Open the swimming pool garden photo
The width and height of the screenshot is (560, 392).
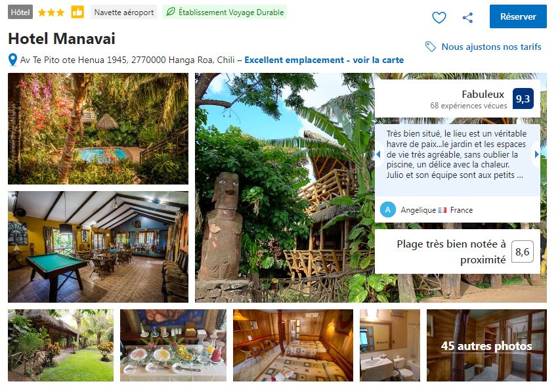pos(98,129)
